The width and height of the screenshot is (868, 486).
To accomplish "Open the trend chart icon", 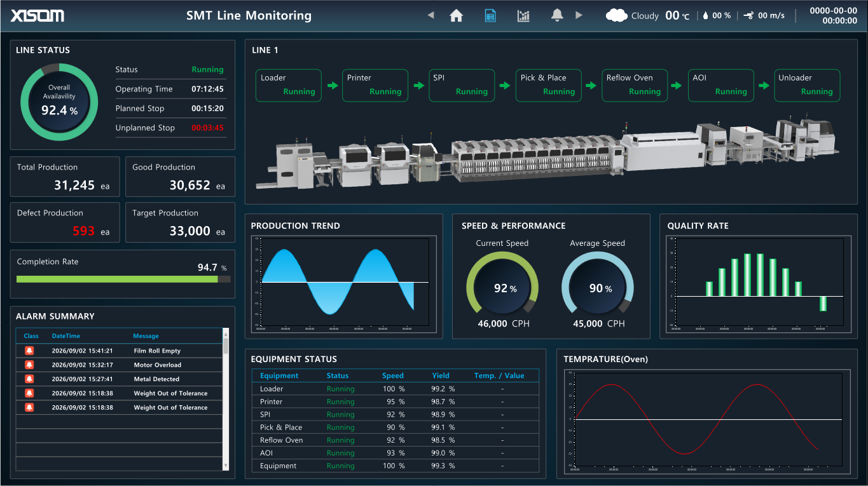I will point(523,16).
